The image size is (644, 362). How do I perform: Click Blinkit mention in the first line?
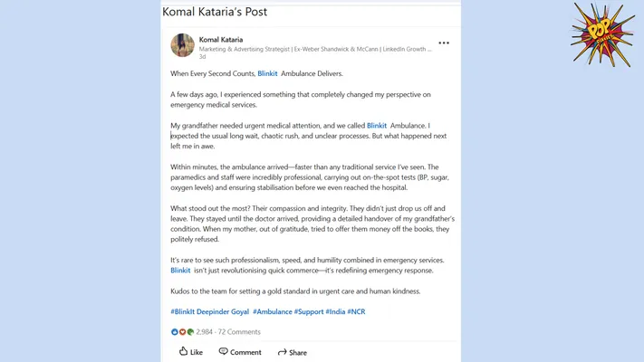[267, 73]
